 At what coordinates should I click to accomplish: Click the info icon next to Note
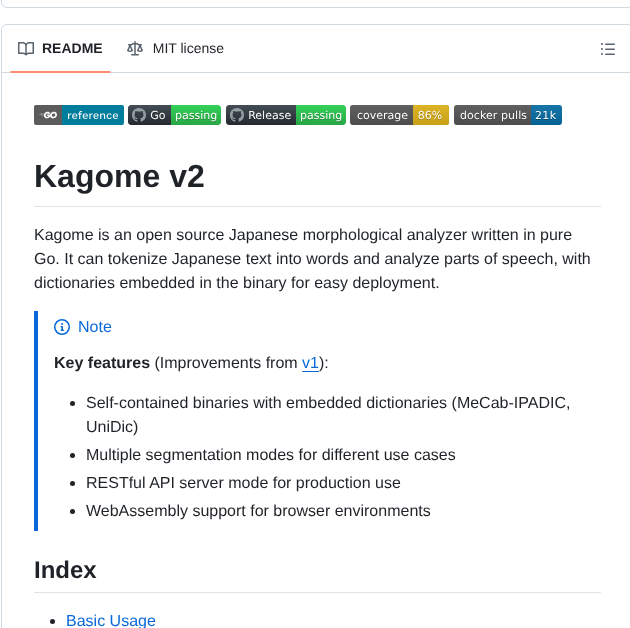click(x=62, y=327)
